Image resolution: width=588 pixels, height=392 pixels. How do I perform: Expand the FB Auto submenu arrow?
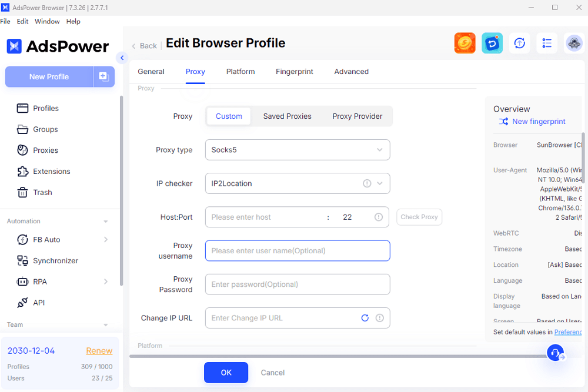coord(106,239)
